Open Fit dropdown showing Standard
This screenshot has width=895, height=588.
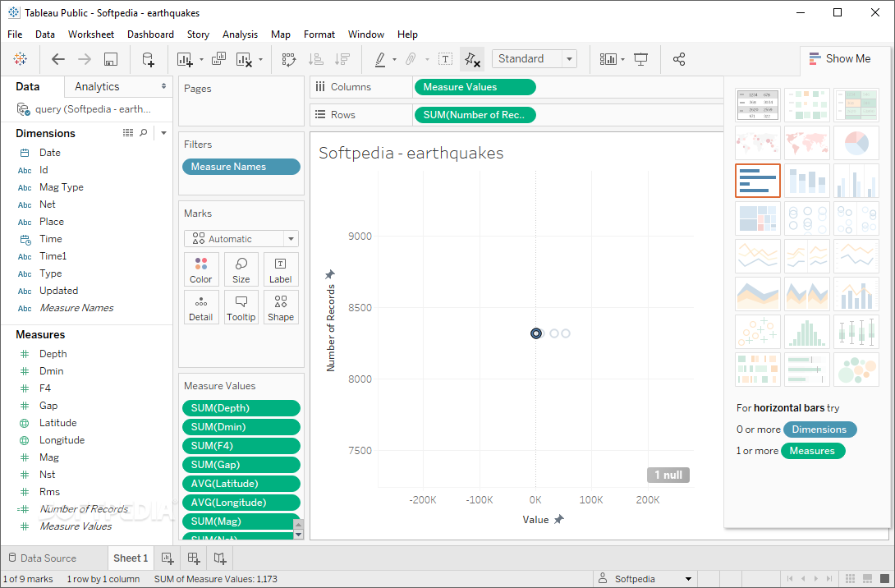tap(535, 59)
